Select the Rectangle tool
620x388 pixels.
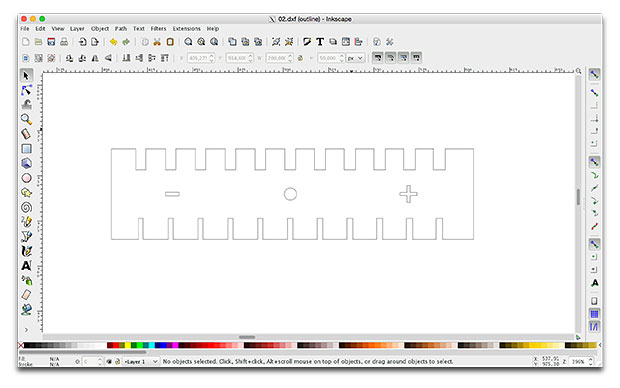tap(26, 149)
